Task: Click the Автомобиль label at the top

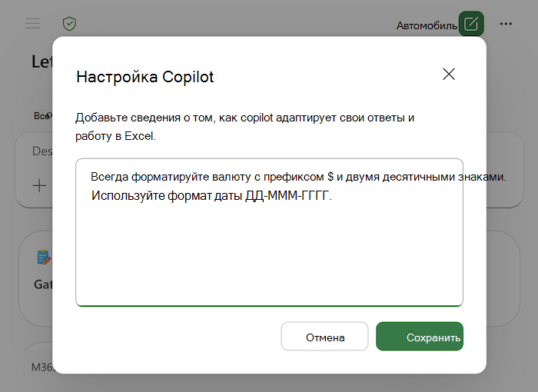Action: (427, 25)
